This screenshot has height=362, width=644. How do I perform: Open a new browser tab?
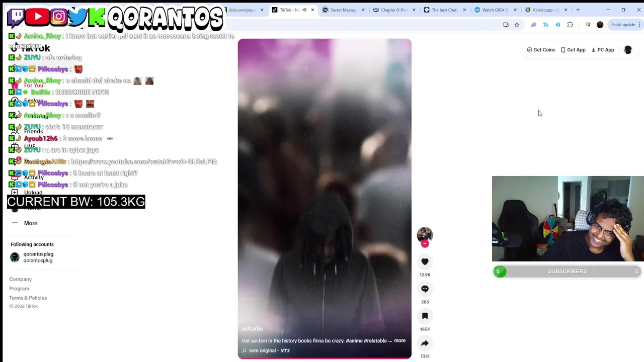pyautogui.click(x=578, y=10)
